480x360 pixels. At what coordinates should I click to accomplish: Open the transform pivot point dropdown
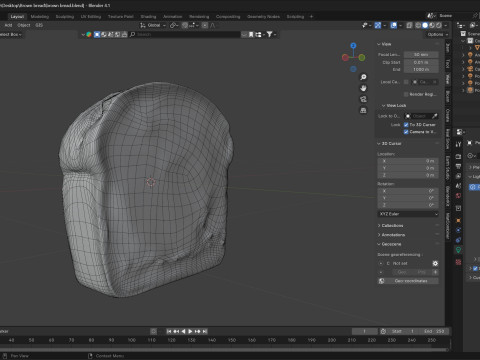pyautogui.click(x=174, y=25)
